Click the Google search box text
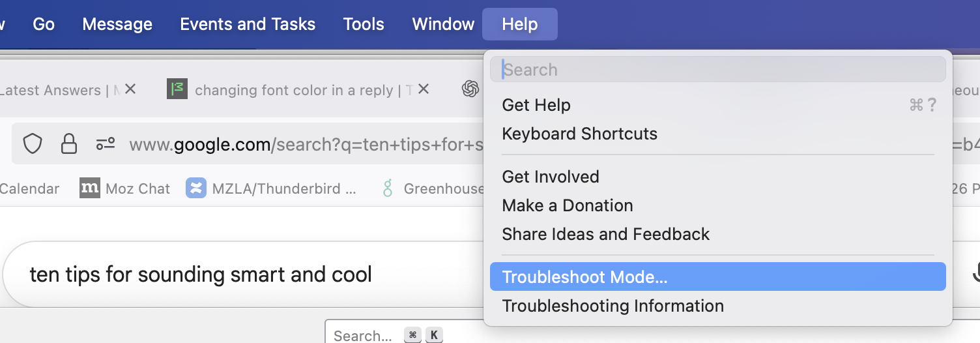This screenshot has height=343, width=980. click(x=201, y=275)
